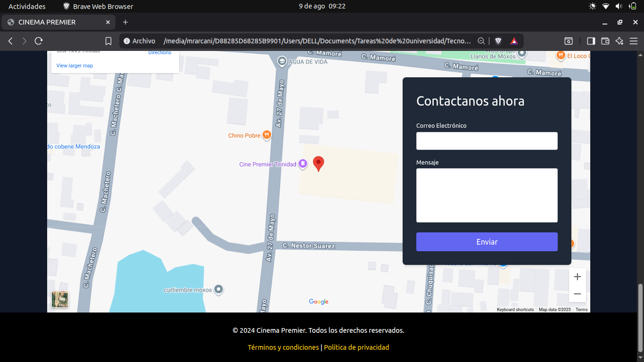644x362 pixels.
Task: Click the page vertical scrollbar thumb
Action: 640,317
